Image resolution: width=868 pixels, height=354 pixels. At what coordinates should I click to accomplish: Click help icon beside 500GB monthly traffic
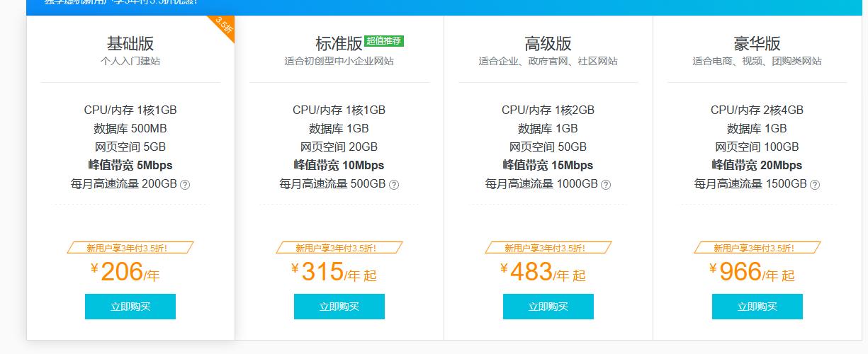pos(394,185)
